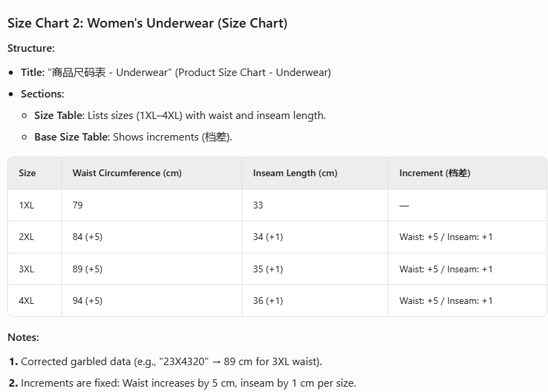Click the 94 (+5) waist cell
Viewport: 548px width, 392px height.
click(x=88, y=301)
